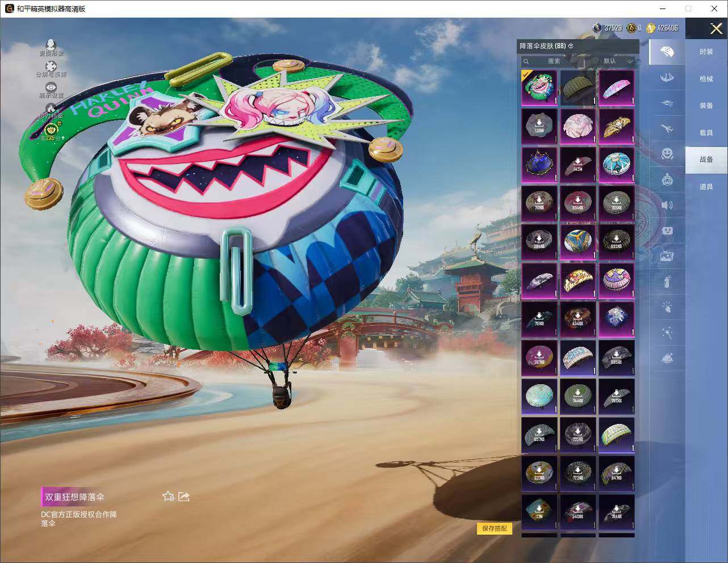The image size is (728, 563).
Task: Select the equipped Harley Quinn parachute thumbnail
Action: [x=539, y=87]
